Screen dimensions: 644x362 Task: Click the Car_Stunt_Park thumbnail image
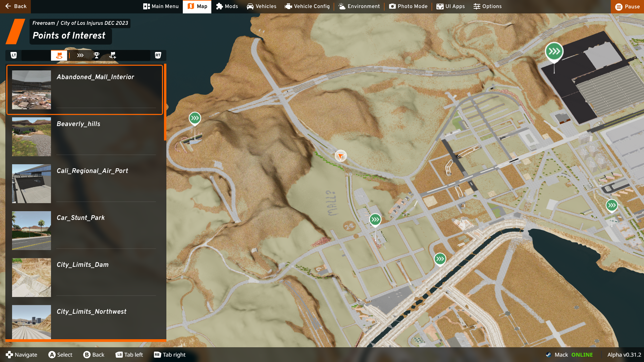(x=32, y=230)
